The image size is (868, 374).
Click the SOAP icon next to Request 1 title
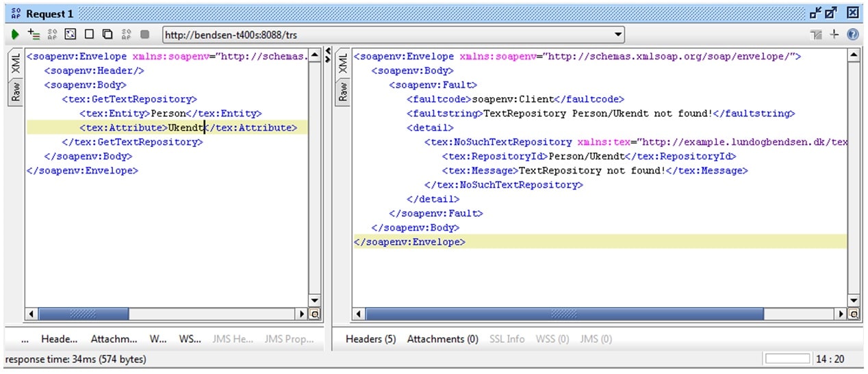[16, 13]
